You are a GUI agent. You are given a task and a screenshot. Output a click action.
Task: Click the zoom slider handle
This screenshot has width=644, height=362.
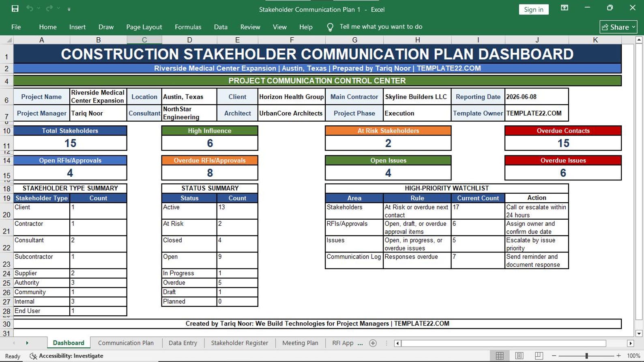586,356
